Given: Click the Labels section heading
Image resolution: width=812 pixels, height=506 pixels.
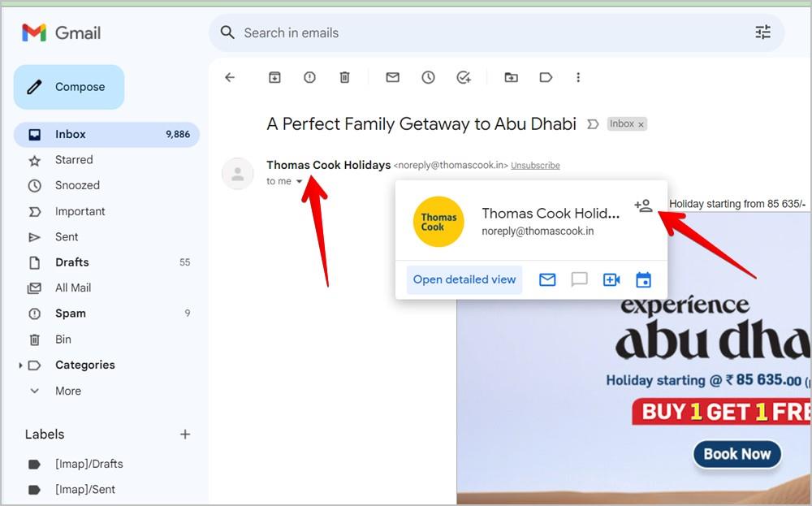Looking at the screenshot, I should (x=45, y=434).
